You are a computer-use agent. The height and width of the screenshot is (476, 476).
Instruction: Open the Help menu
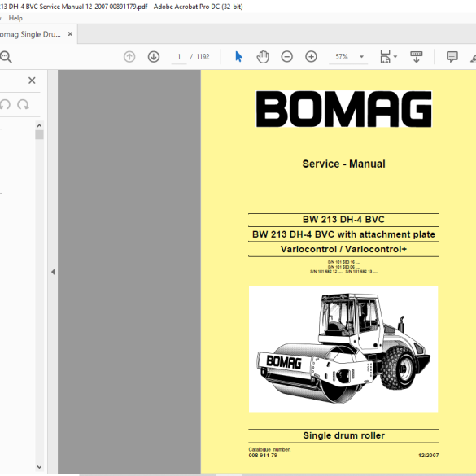(x=15, y=18)
